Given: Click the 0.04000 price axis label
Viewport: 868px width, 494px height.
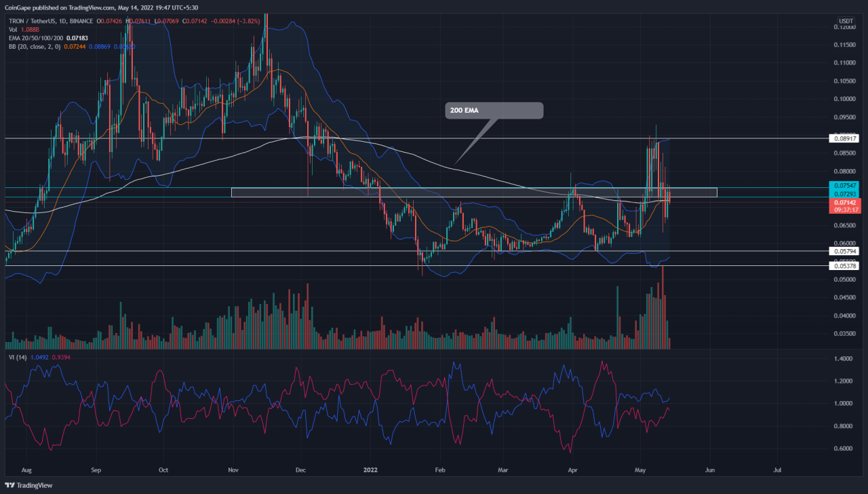Looking at the screenshot, I should (x=845, y=316).
